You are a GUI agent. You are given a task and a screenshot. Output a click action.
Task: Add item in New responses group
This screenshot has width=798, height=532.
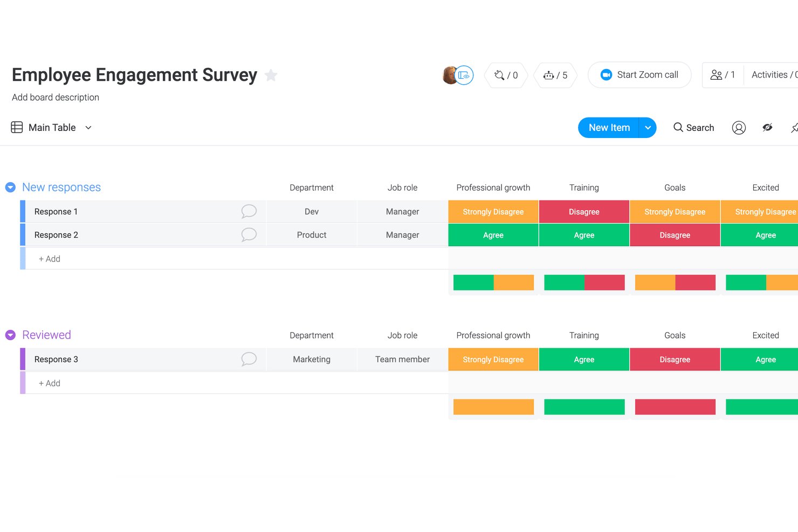click(50, 259)
